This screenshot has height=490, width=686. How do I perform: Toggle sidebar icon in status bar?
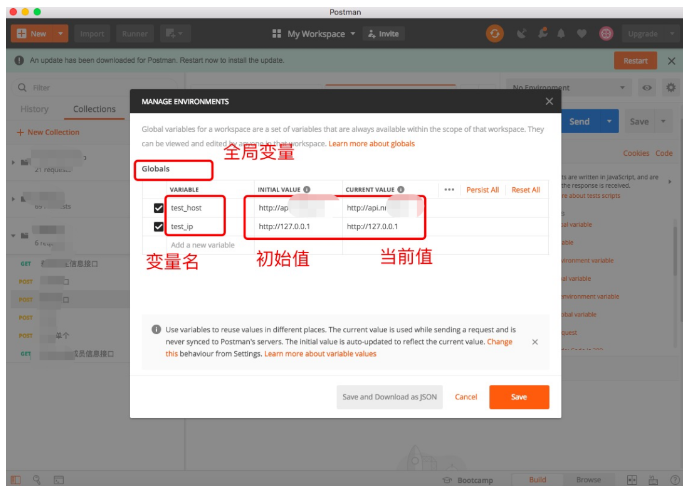coord(16,480)
